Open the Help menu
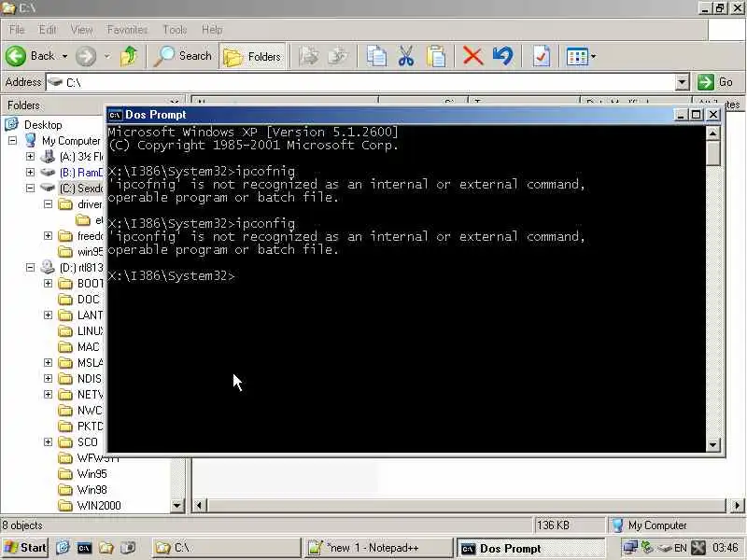The height and width of the screenshot is (560, 747). 212,30
